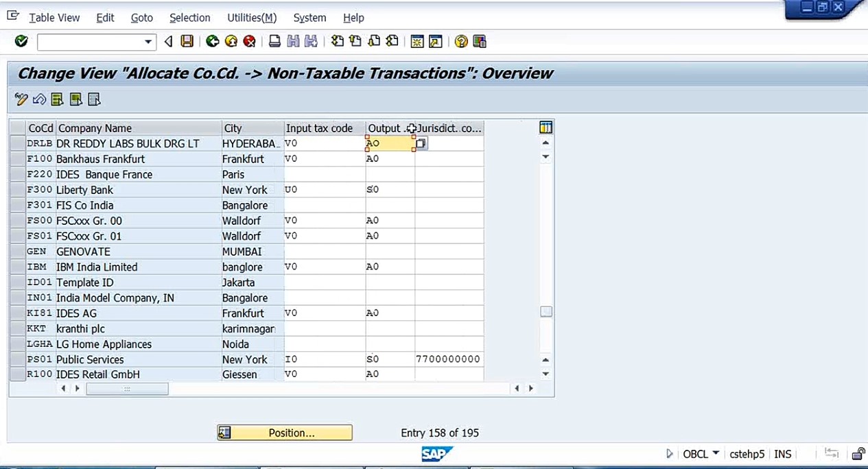868x469 pixels.
Task: Open the System menu
Action: (309, 18)
